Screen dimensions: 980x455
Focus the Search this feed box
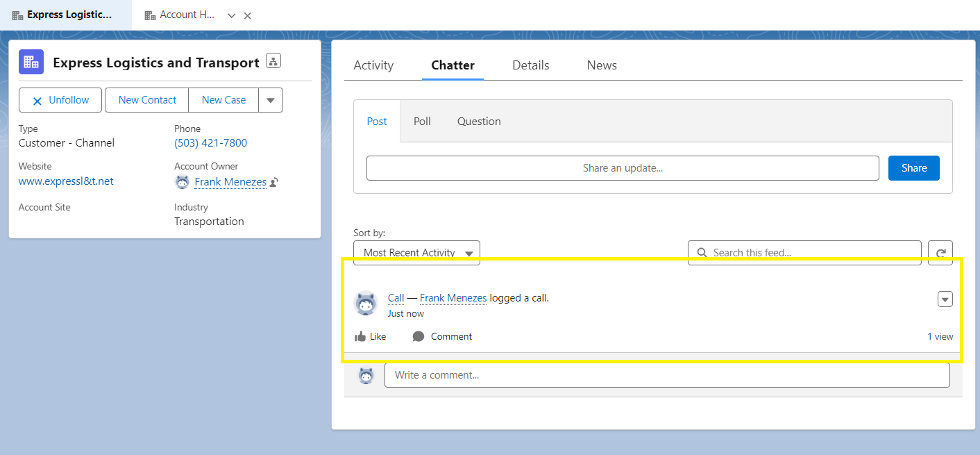tap(804, 253)
